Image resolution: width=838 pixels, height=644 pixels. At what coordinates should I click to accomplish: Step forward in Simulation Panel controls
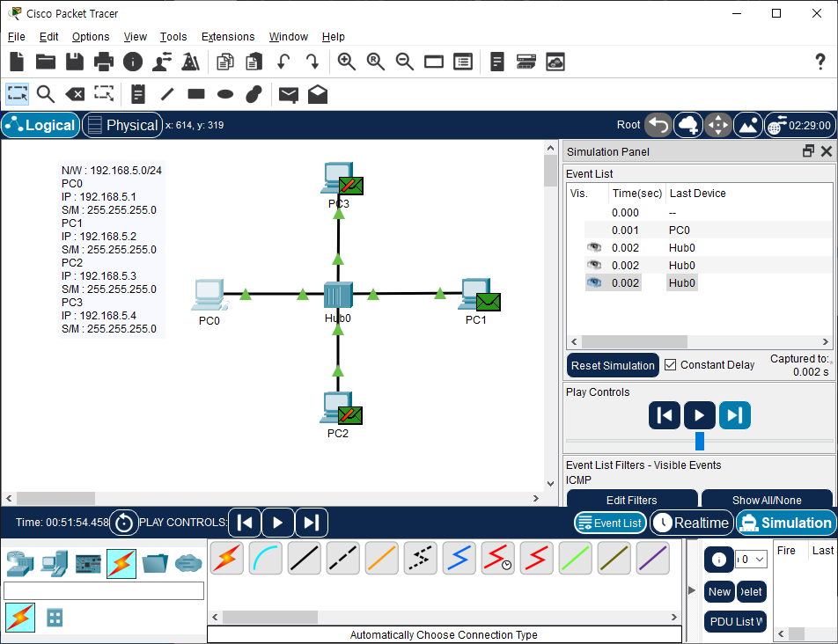tap(735, 415)
